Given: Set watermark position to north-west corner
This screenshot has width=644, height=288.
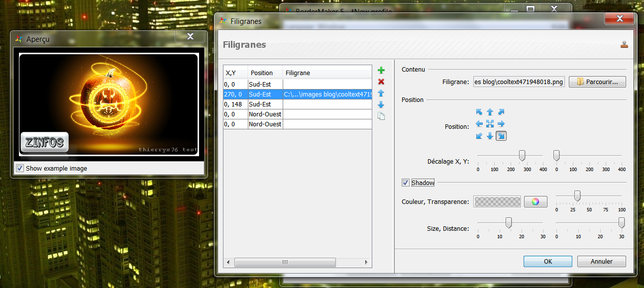Looking at the screenshot, I should click(479, 112).
